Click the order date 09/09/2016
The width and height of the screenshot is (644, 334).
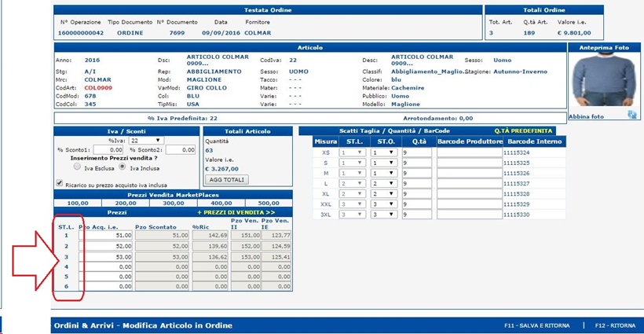coord(221,33)
